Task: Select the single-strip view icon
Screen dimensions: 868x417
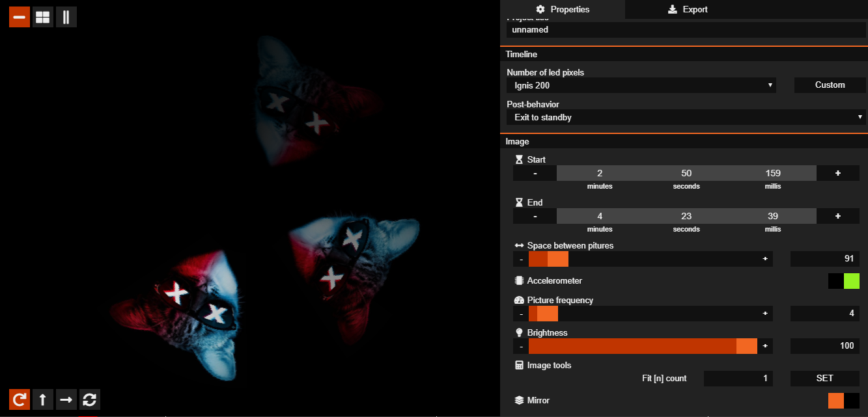Action: 20,17
